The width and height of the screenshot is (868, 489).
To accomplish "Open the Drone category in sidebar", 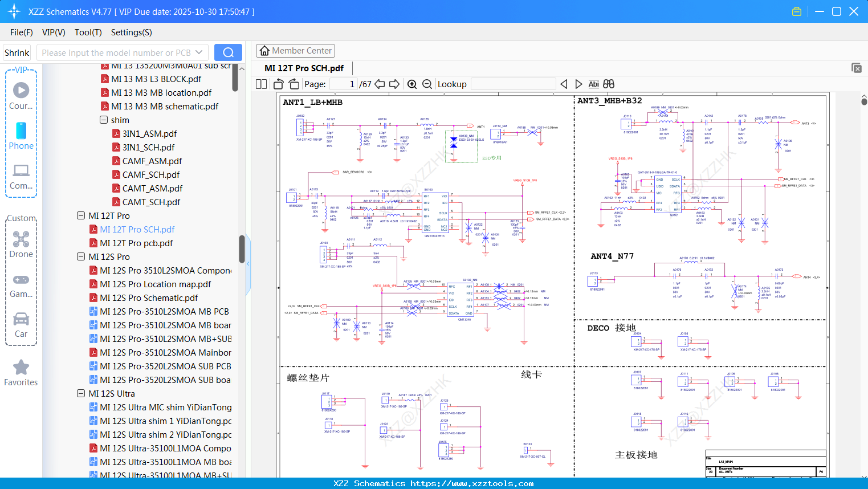I will tap(21, 244).
